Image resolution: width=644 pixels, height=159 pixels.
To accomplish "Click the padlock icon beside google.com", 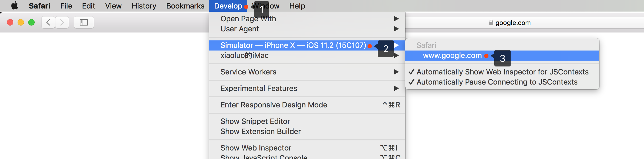I will pos(491,23).
